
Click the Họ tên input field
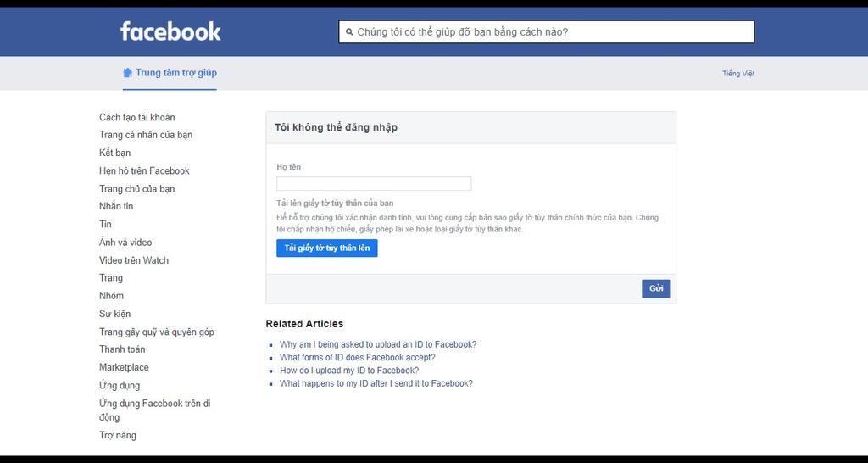tap(374, 184)
